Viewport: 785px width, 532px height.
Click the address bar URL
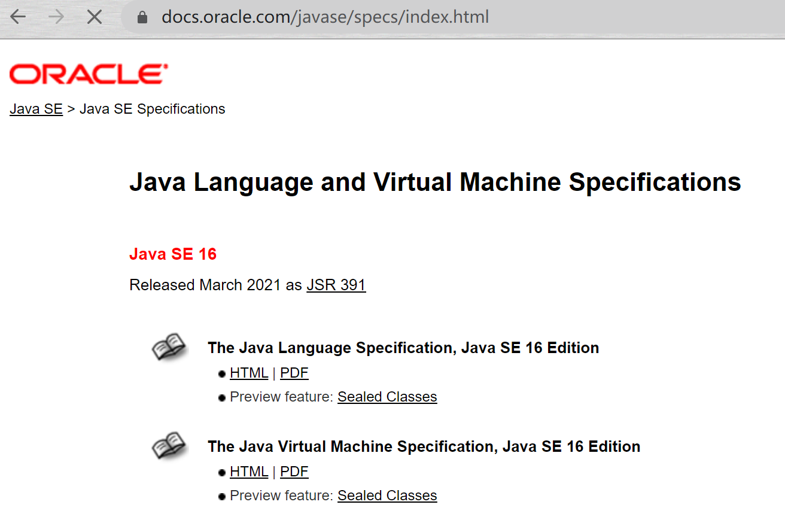coord(325,17)
